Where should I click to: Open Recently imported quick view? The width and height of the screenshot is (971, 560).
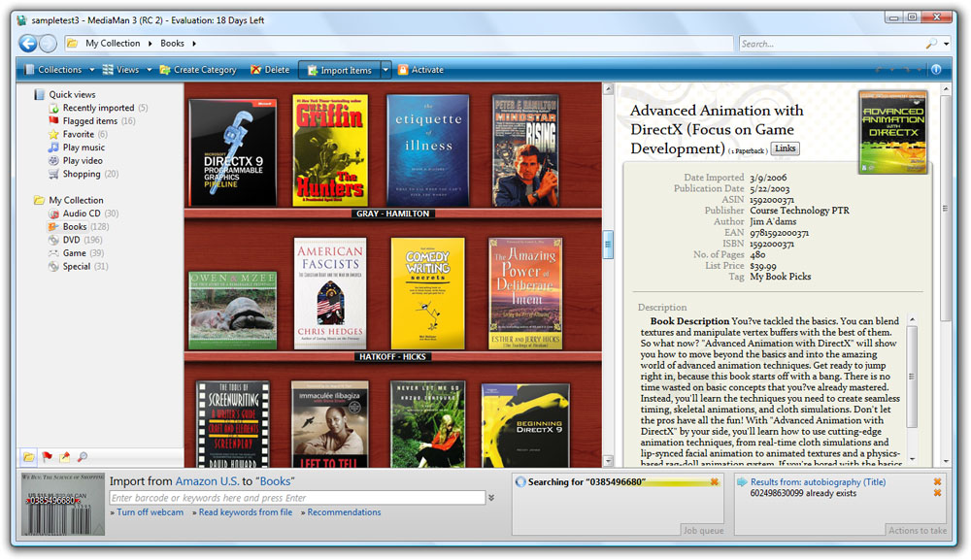(98, 108)
